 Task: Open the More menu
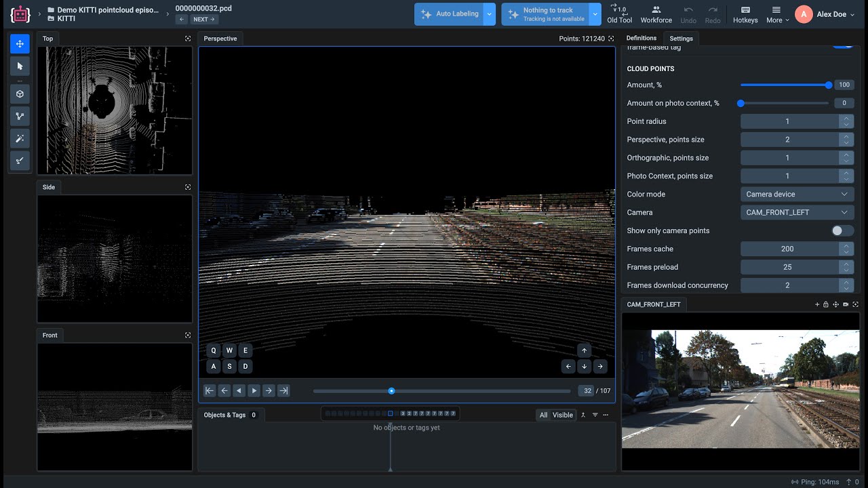point(777,14)
